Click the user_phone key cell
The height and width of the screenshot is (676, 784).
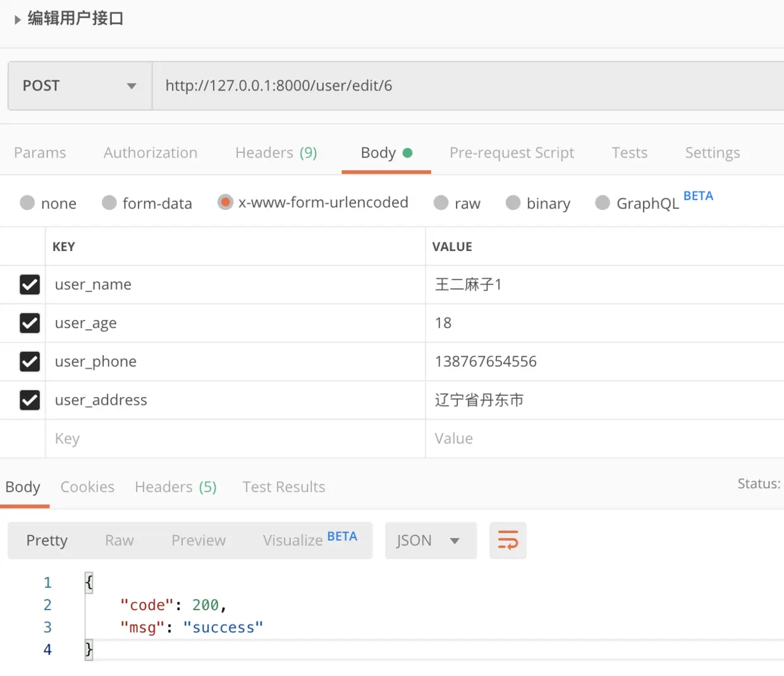pyautogui.click(x=235, y=362)
